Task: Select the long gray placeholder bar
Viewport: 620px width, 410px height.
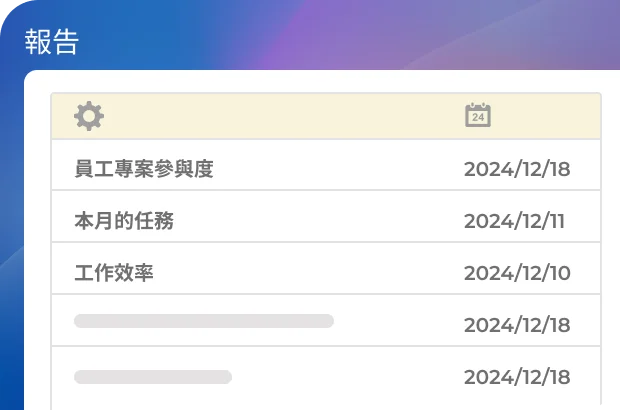Action: (204, 321)
